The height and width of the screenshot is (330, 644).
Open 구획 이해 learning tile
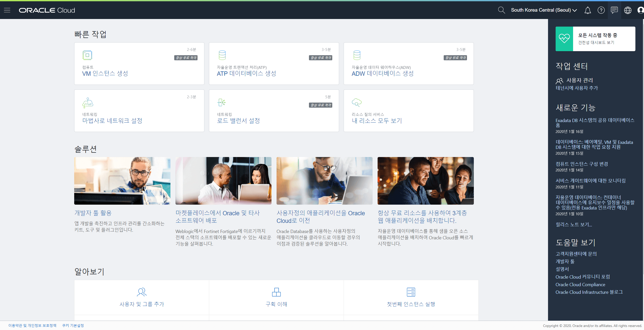[x=276, y=298]
